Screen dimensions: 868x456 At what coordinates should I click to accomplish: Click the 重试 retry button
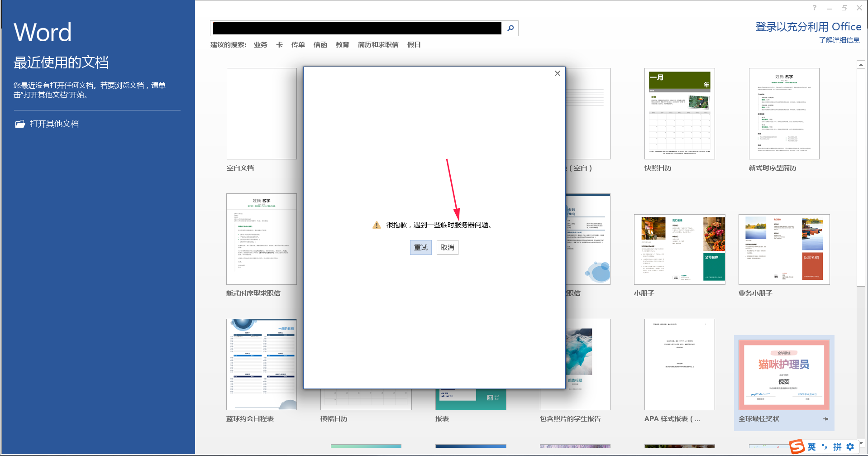point(421,248)
